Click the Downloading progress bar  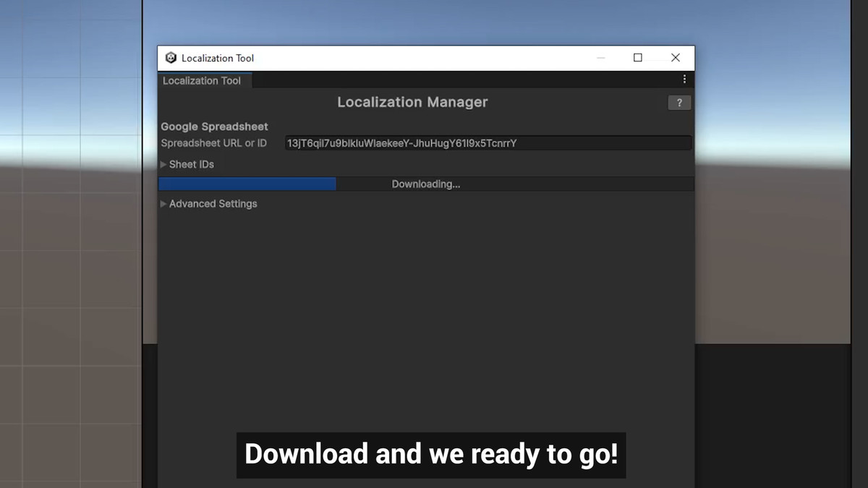(426, 184)
